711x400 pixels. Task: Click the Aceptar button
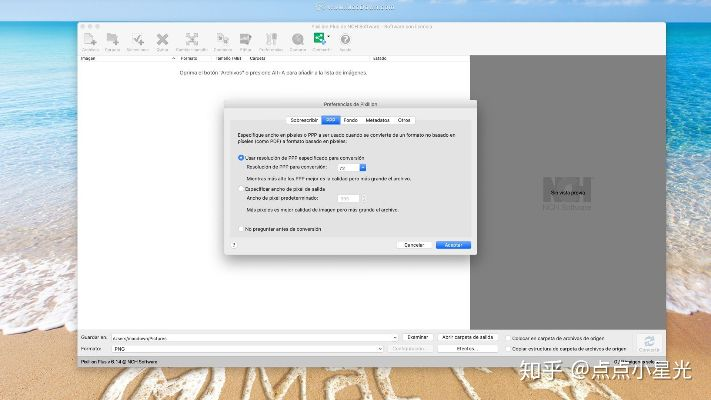tap(452, 245)
